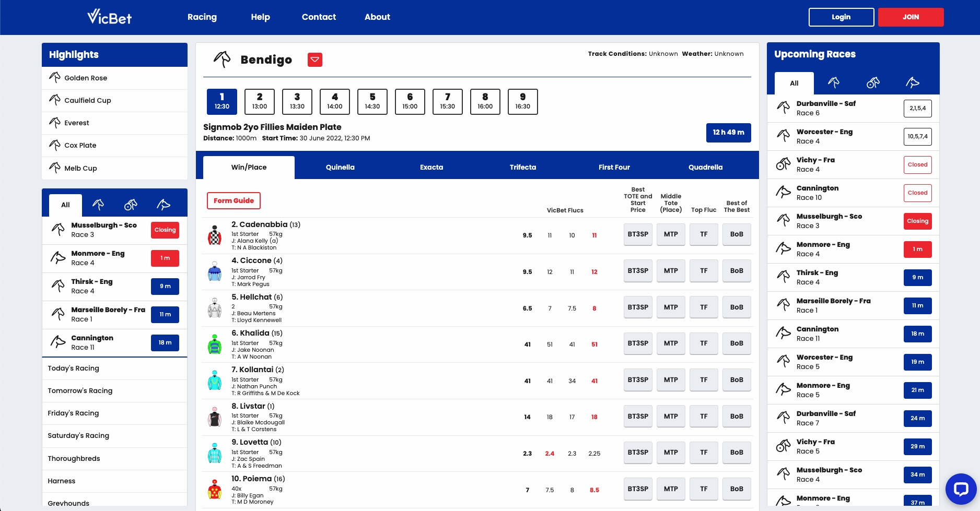Select greyhound icon in left race filter
The height and width of the screenshot is (511, 980).
pos(164,205)
